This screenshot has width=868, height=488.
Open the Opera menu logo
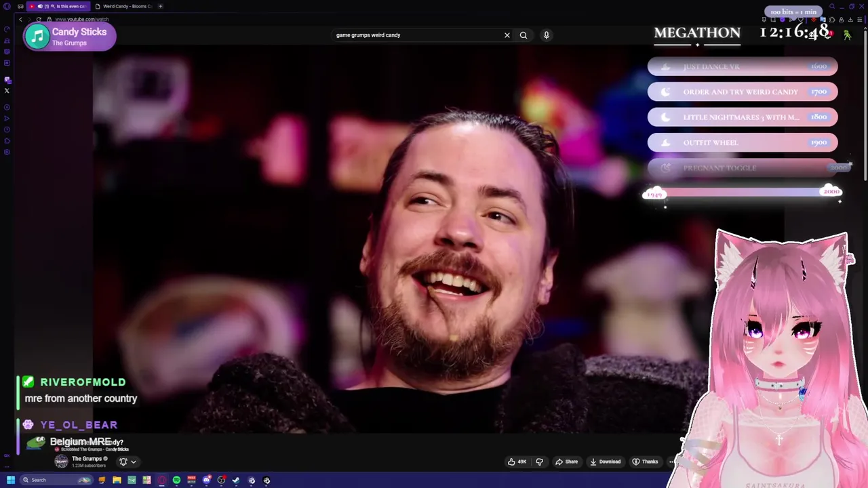click(7, 6)
